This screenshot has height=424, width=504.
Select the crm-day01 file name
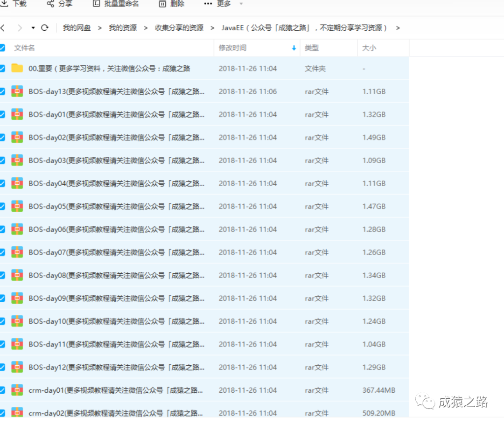click(x=116, y=390)
